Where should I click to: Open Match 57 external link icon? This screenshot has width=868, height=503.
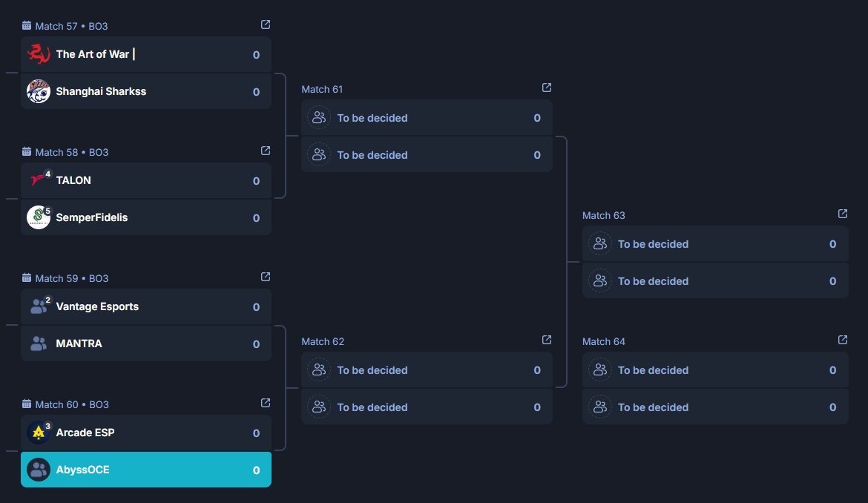266,24
